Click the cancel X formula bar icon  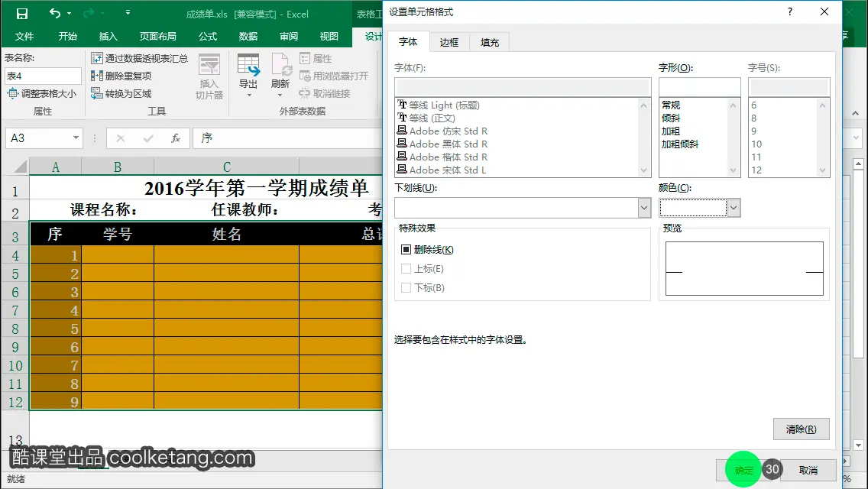pos(120,138)
